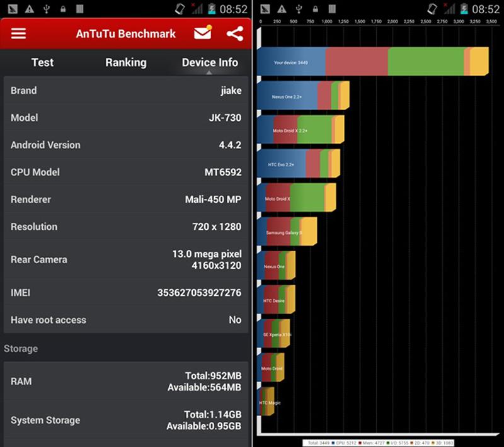The height and width of the screenshot is (447, 504).
Task: Tap the battery icon on the AnTuTu screen
Action: [x=212, y=9]
